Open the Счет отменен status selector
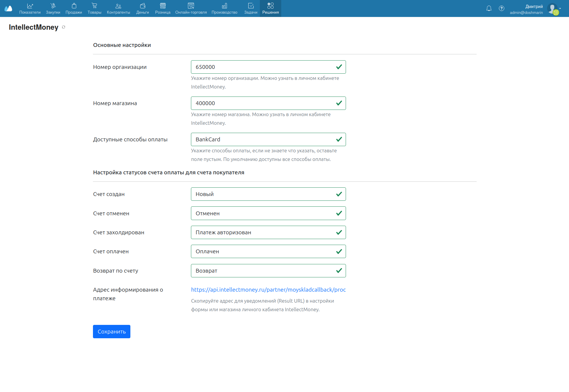The width and height of the screenshot is (569, 392). [x=268, y=213]
